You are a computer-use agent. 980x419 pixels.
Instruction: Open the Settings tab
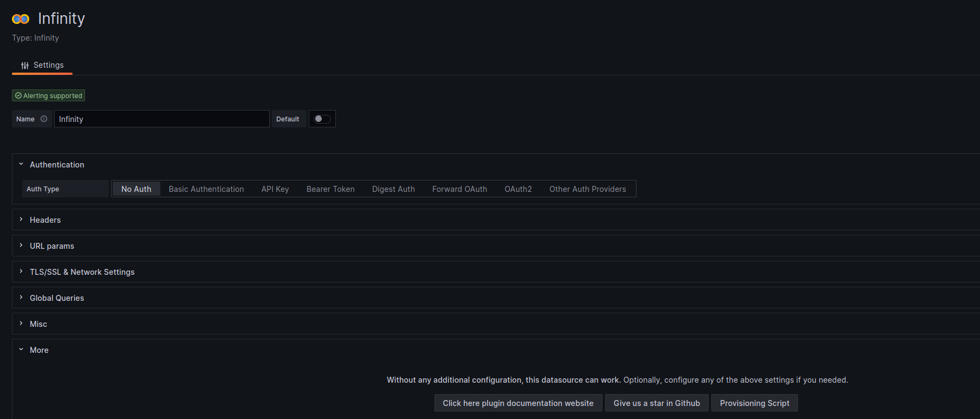42,65
